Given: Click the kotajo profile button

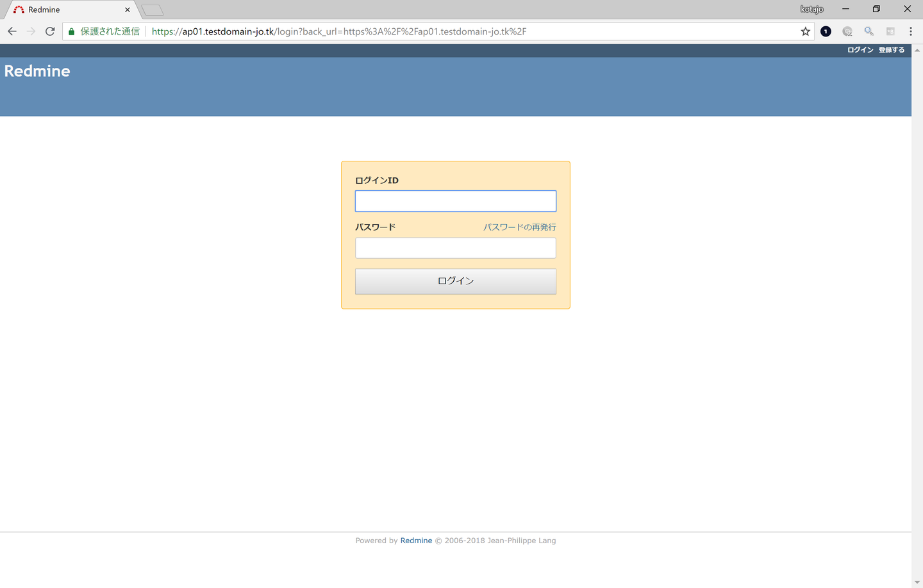Looking at the screenshot, I should (812, 9).
